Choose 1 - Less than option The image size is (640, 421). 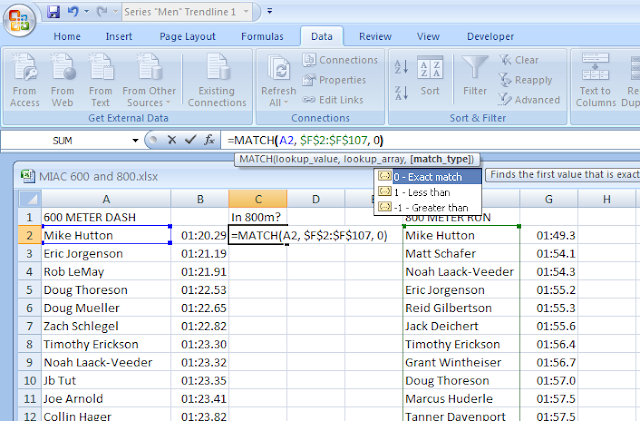428,192
